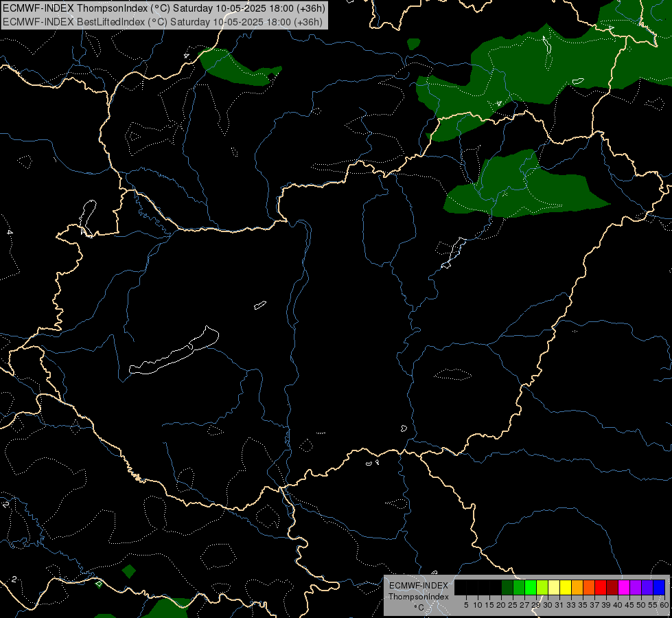Click the ECMWF-INDEX BestLiftedIndex title line

pyautogui.click(x=163, y=21)
